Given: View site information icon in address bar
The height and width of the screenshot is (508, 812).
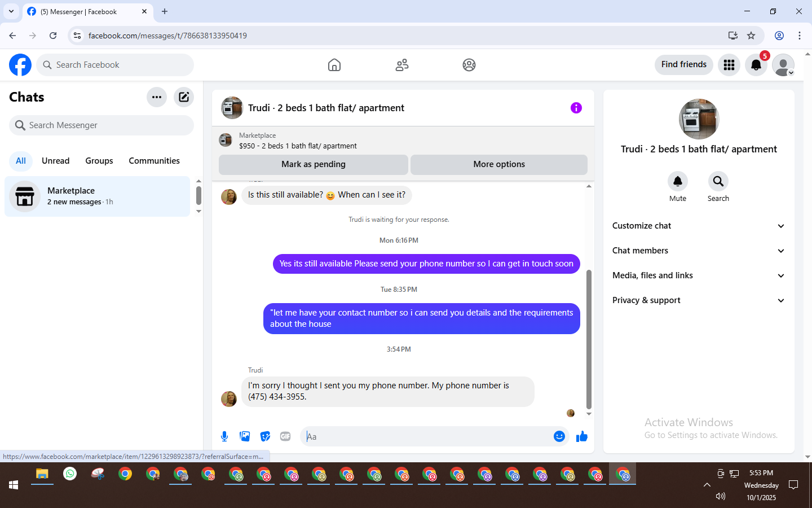Looking at the screenshot, I should pos(77,36).
